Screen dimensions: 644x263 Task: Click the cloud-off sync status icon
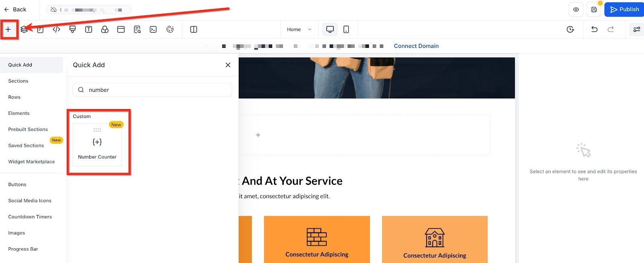[54, 9]
